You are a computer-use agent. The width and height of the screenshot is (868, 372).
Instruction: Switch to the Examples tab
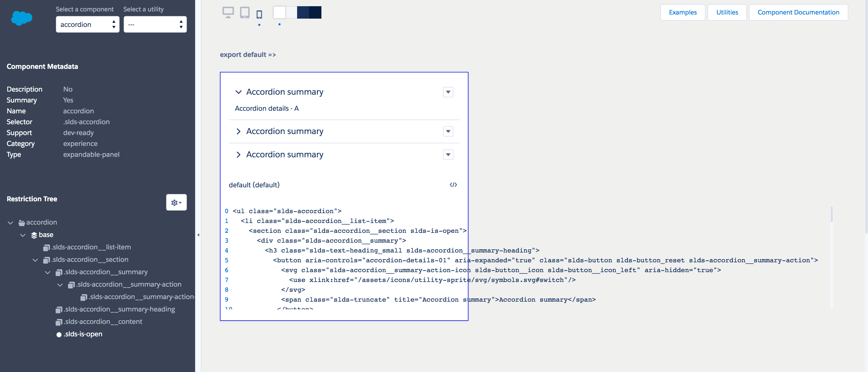point(683,12)
